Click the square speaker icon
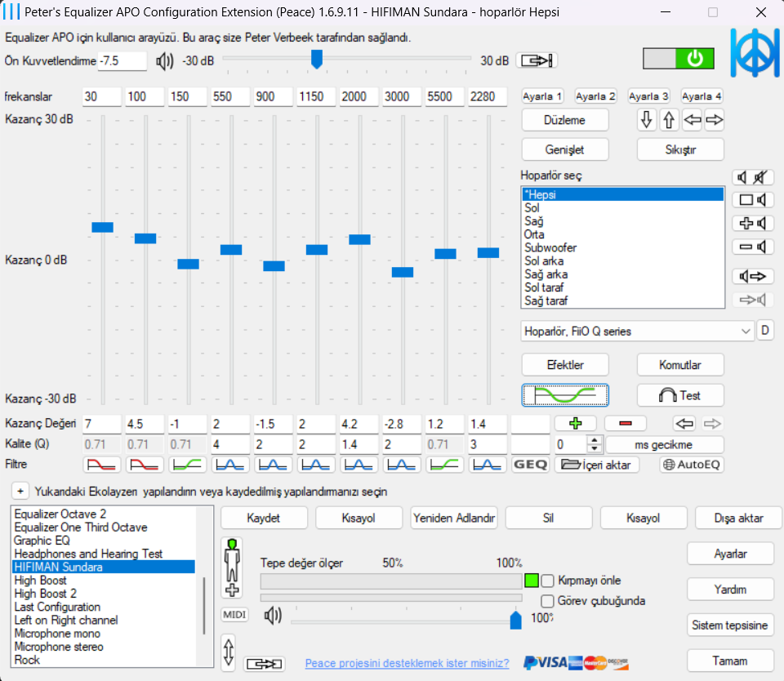 click(753, 200)
